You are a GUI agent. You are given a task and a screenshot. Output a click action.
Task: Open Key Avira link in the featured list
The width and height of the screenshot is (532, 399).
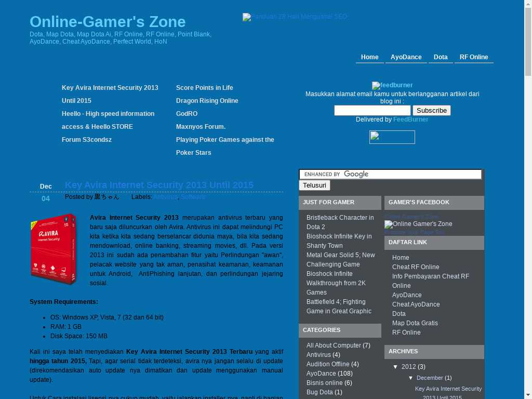(110, 94)
